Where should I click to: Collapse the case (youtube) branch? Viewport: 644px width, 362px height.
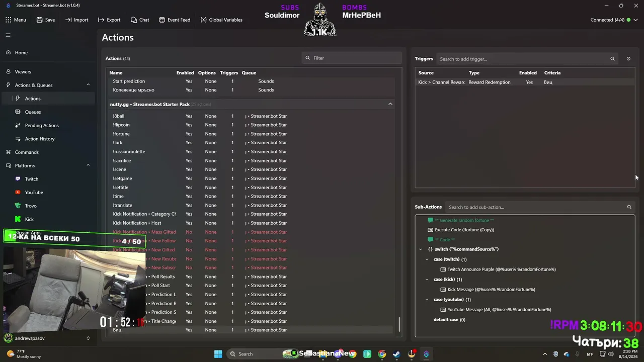click(x=427, y=300)
